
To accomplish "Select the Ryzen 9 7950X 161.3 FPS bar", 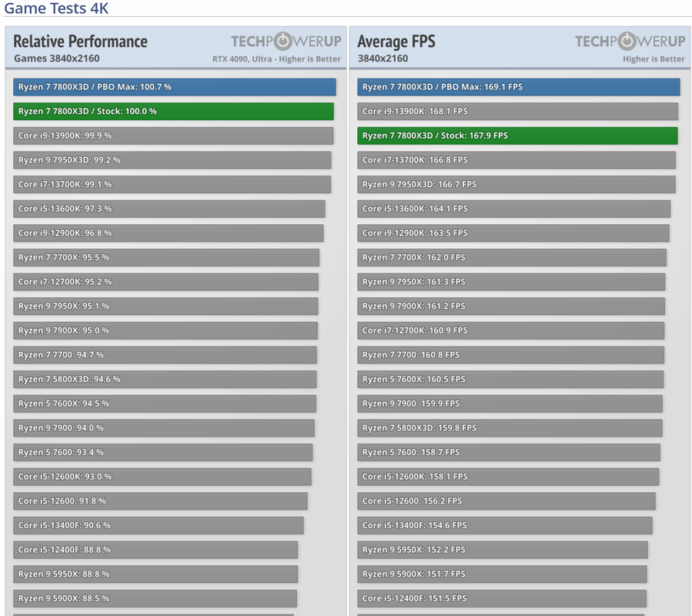I will [x=511, y=282].
